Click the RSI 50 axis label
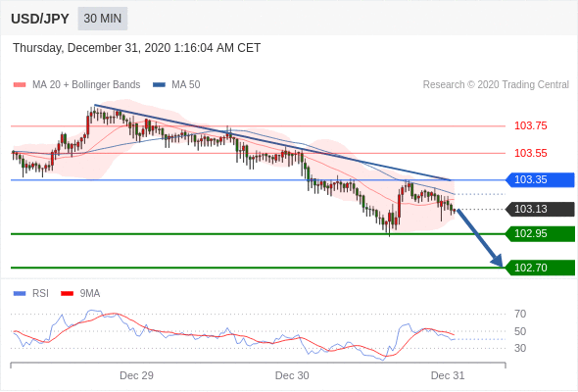 pyautogui.click(x=520, y=331)
